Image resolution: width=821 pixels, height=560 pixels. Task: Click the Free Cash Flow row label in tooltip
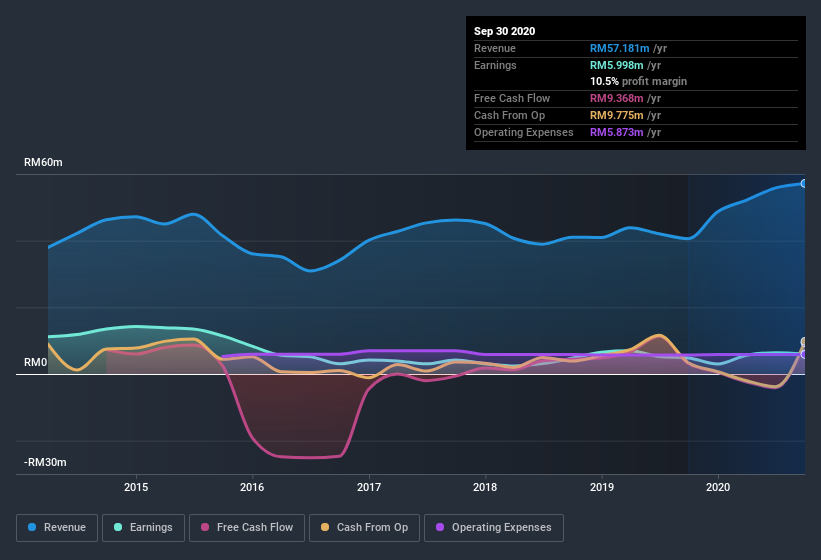pyautogui.click(x=512, y=98)
